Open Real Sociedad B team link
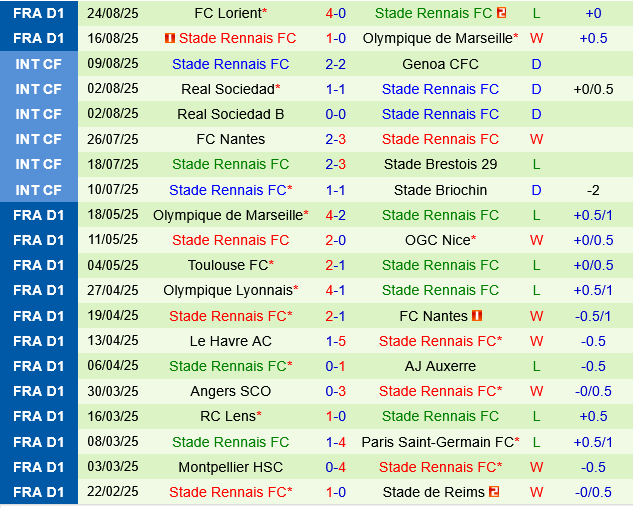Viewport: 633px width, 508px height. pyautogui.click(x=230, y=114)
